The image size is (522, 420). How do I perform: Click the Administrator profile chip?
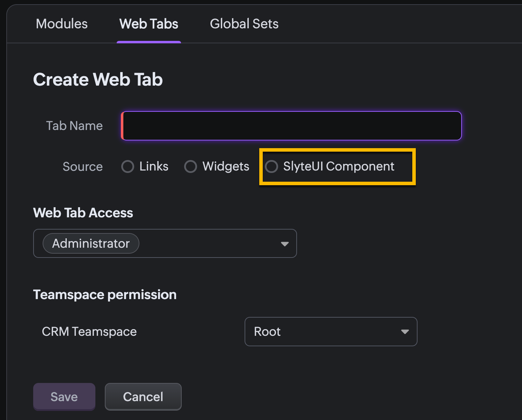coord(91,244)
